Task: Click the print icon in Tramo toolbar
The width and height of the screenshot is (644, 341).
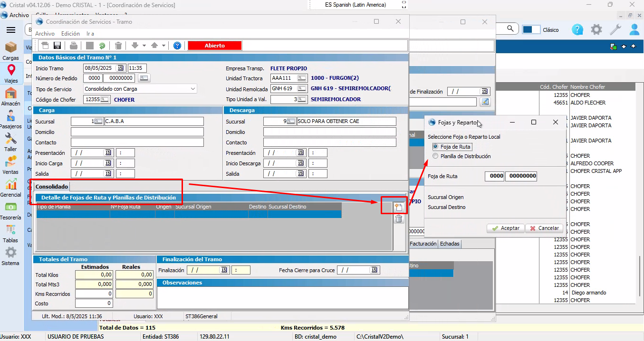Action: 74,46
